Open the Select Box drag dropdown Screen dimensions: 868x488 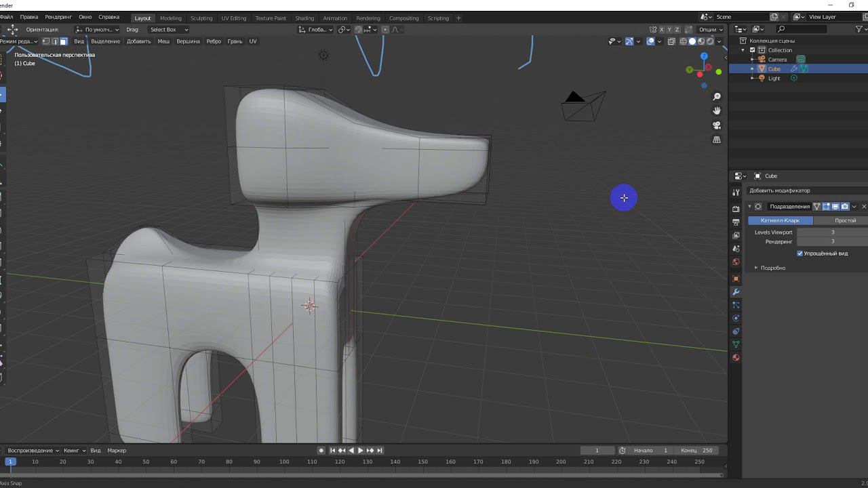[168, 30]
